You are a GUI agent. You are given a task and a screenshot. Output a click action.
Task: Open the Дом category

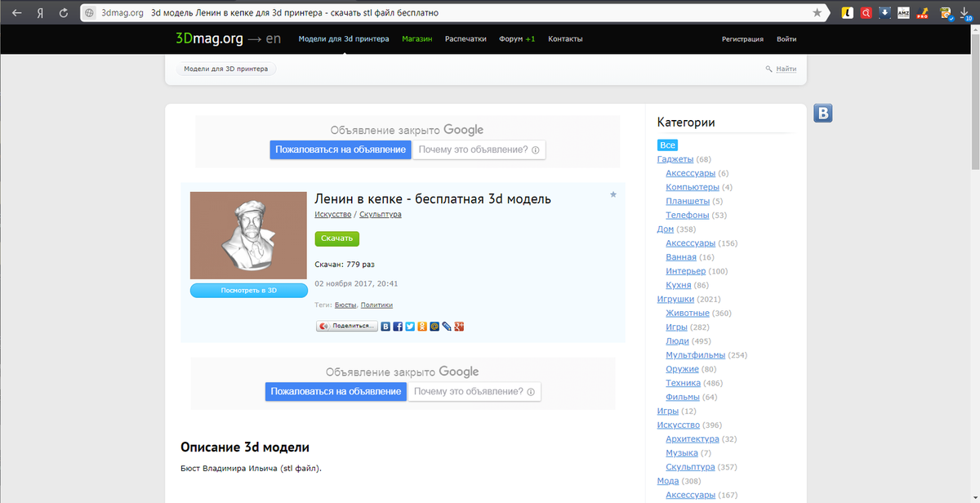666,229
